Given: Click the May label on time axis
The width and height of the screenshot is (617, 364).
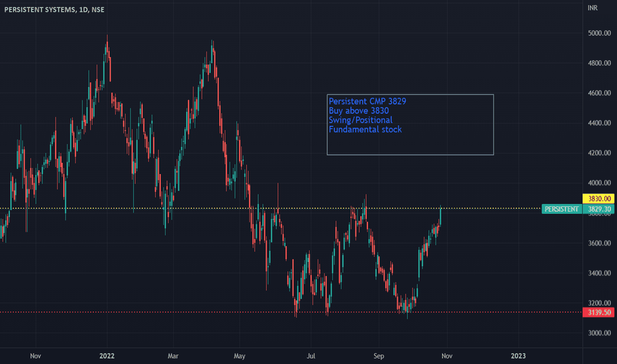Looking at the screenshot, I should click(x=239, y=356).
